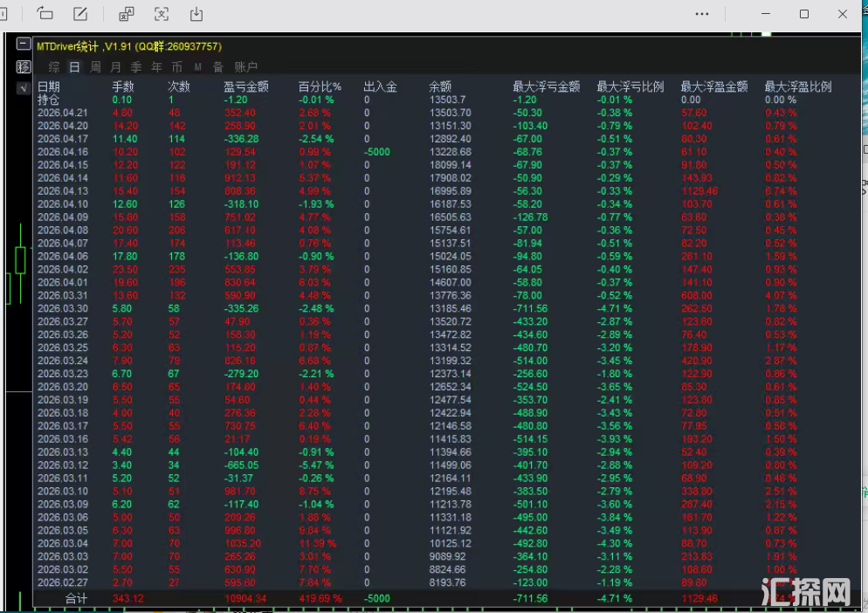Click the 11.39 % percentage value
Image resolution: width=868 pixels, height=613 pixels.
tap(317, 543)
